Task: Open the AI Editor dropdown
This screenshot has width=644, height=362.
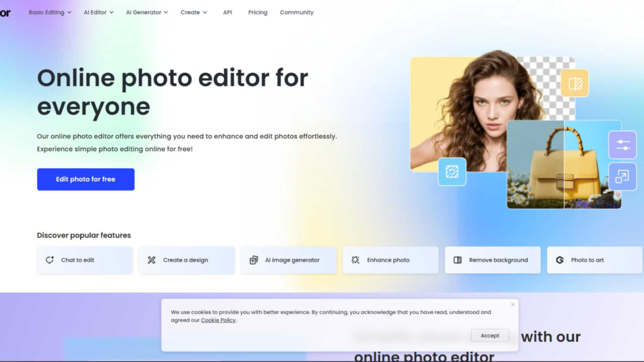Action: pyautogui.click(x=99, y=13)
